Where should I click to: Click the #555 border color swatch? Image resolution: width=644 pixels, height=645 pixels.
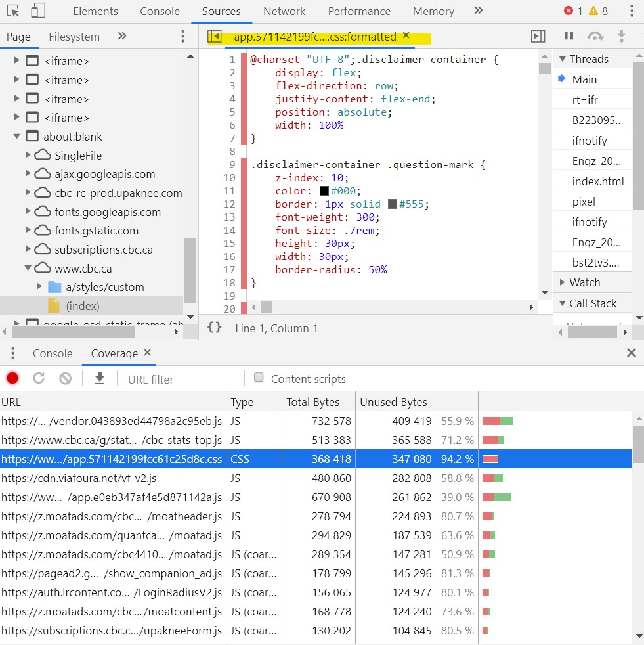tap(393, 204)
